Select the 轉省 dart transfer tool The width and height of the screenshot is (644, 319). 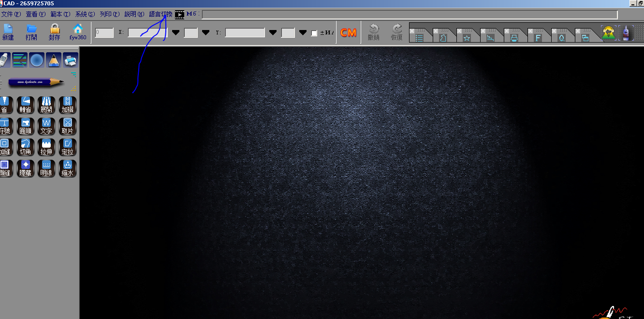(26, 105)
